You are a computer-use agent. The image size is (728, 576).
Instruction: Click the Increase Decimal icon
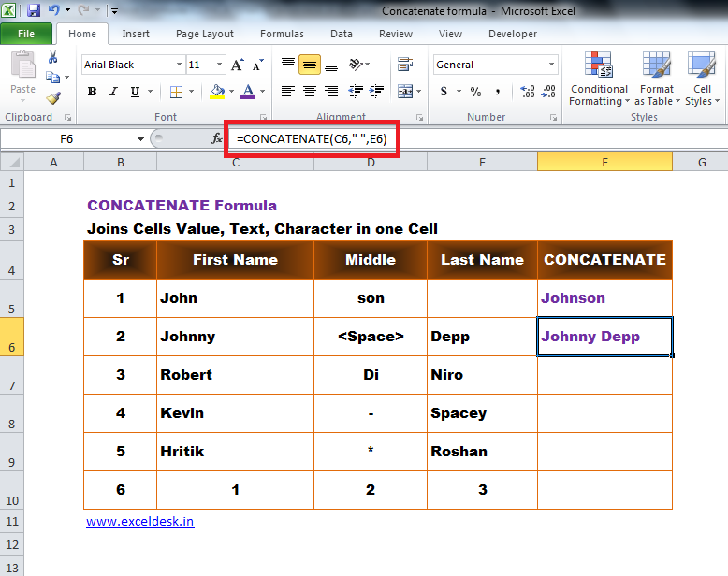528,92
